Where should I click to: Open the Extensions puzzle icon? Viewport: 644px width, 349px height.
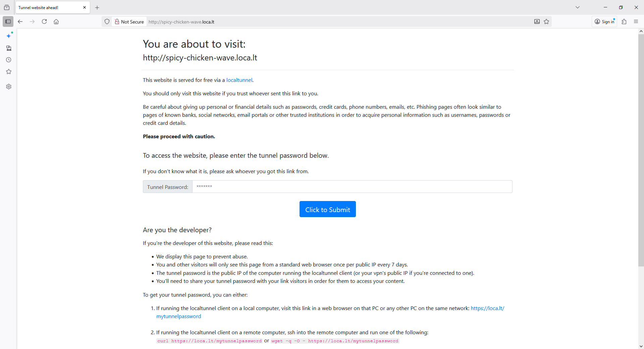point(624,21)
